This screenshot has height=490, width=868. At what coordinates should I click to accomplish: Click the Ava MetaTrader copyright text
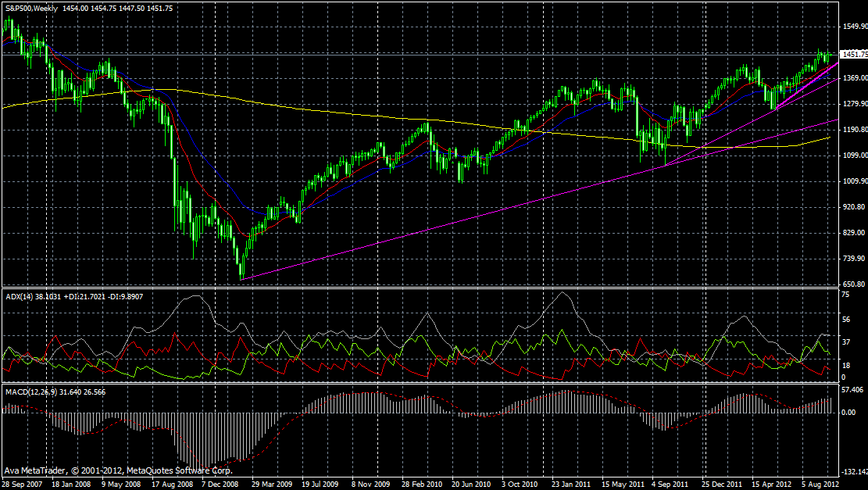click(118, 471)
